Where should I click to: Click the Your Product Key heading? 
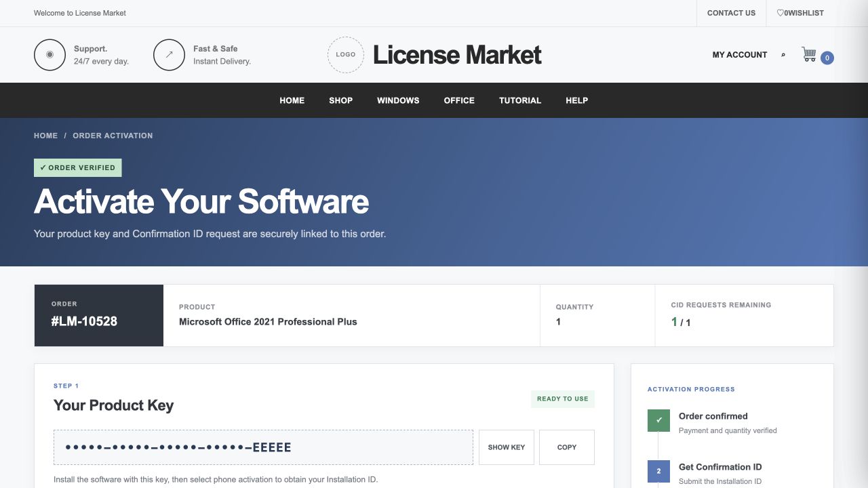114,405
